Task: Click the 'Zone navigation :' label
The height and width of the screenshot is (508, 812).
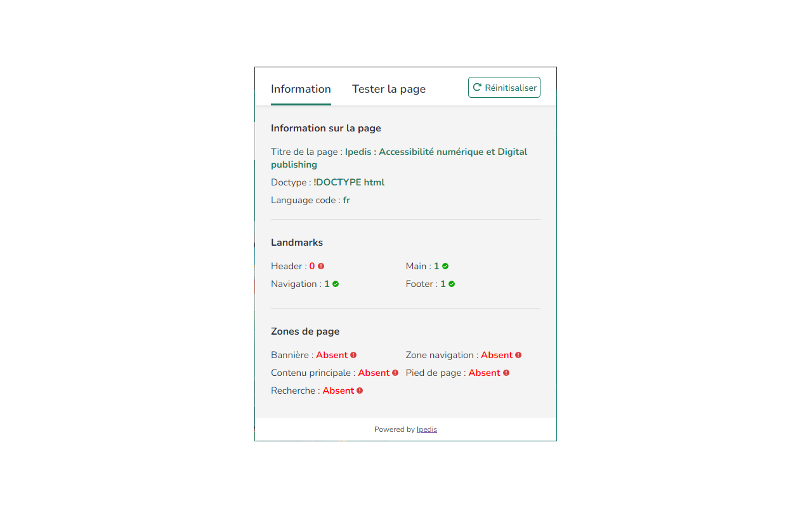Action: tap(442, 355)
